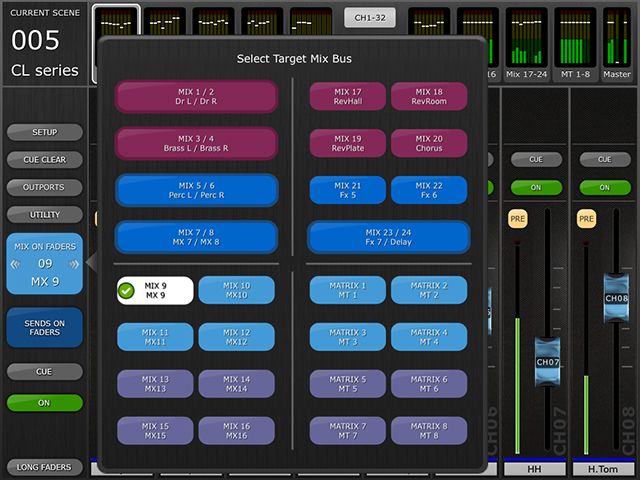
Task: Open the SETUP menu
Action: click(44, 132)
